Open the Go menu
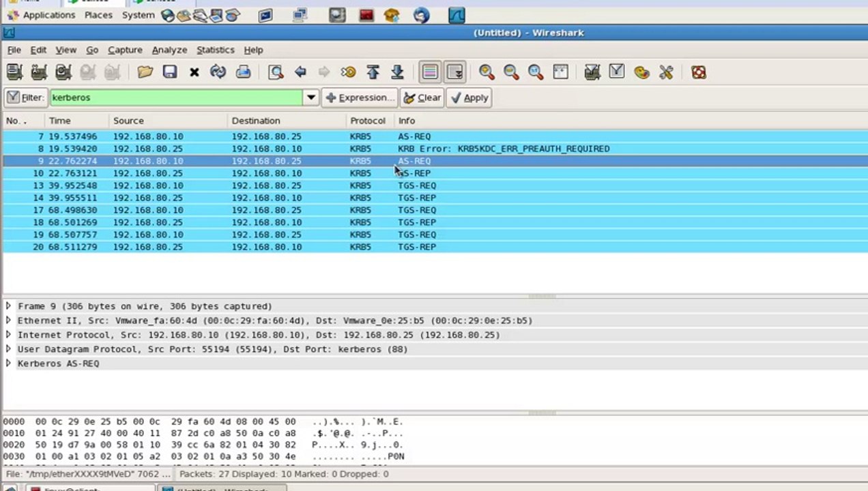 point(92,50)
